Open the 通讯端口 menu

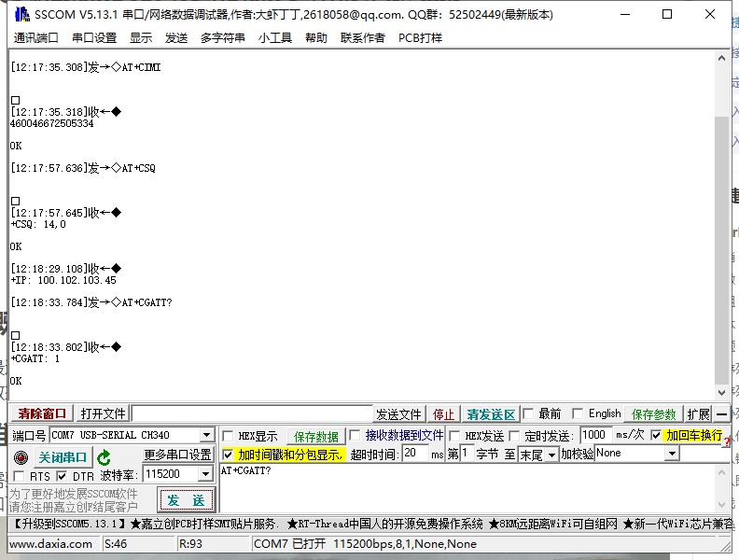click(x=35, y=37)
